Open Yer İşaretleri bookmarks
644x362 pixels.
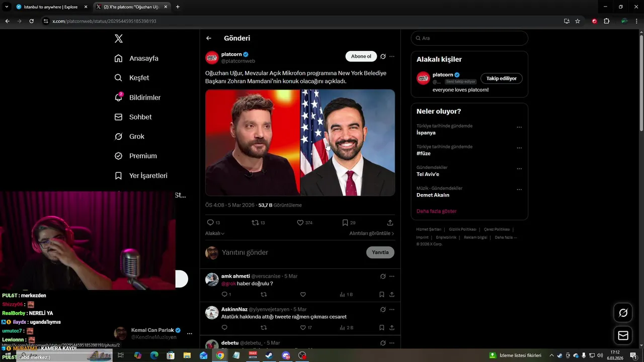141,175
